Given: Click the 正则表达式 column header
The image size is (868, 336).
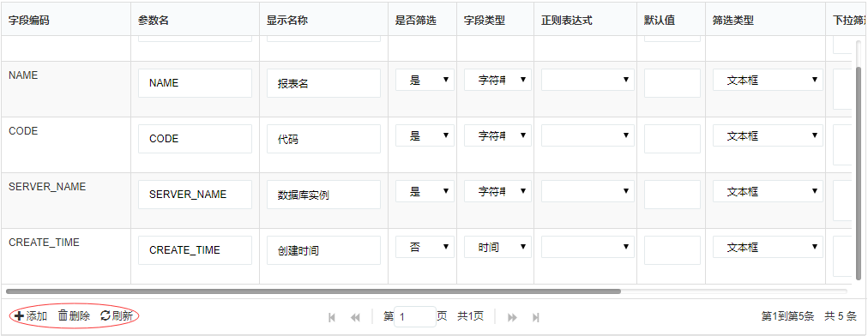Looking at the screenshot, I should [x=585, y=20].
